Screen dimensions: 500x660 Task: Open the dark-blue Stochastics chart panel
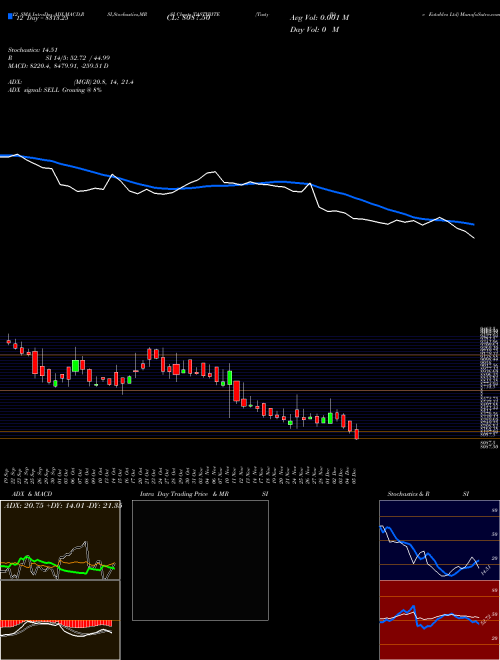click(x=439, y=540)
